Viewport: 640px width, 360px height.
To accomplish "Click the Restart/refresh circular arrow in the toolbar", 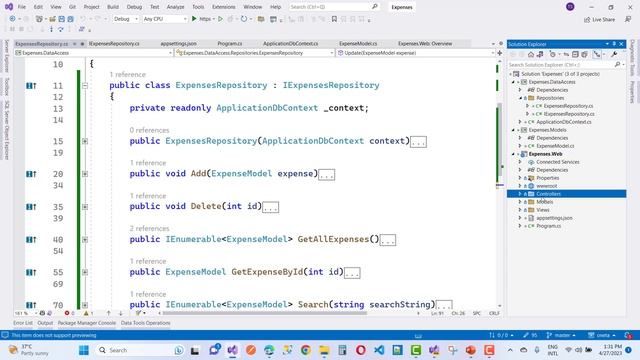I will pyautogui.click(x=244, y=19).
